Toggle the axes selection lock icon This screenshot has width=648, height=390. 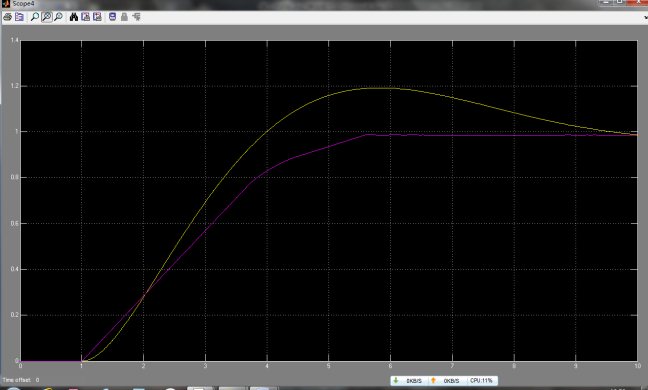[x=124, y=17]
